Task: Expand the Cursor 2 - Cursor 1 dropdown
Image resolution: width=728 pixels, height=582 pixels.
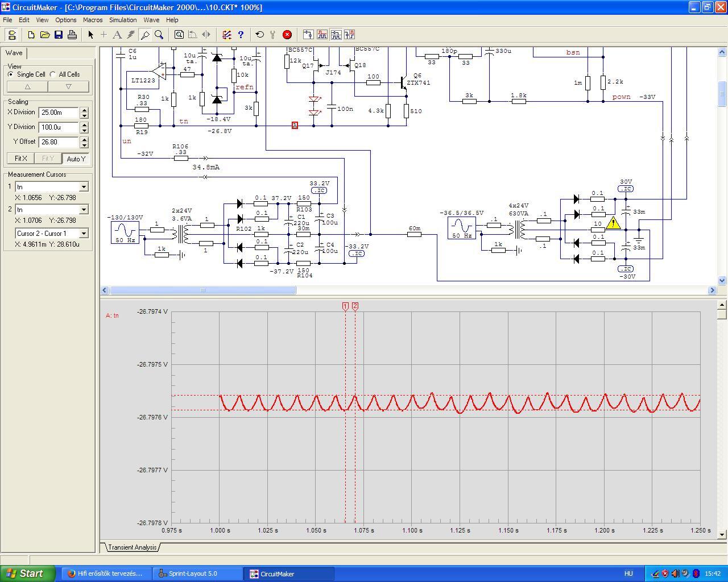Action: tap(84, 234)
